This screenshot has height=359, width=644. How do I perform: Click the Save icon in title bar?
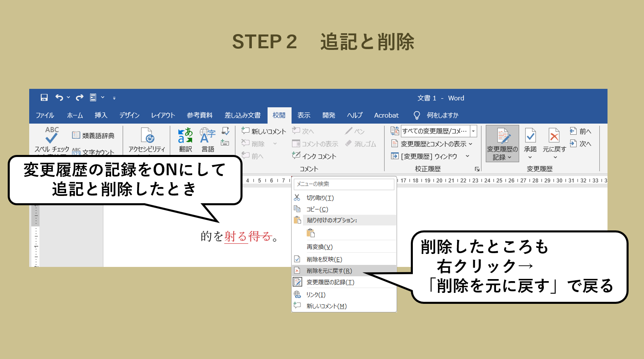pyautogui.click(x=44, y=97)
